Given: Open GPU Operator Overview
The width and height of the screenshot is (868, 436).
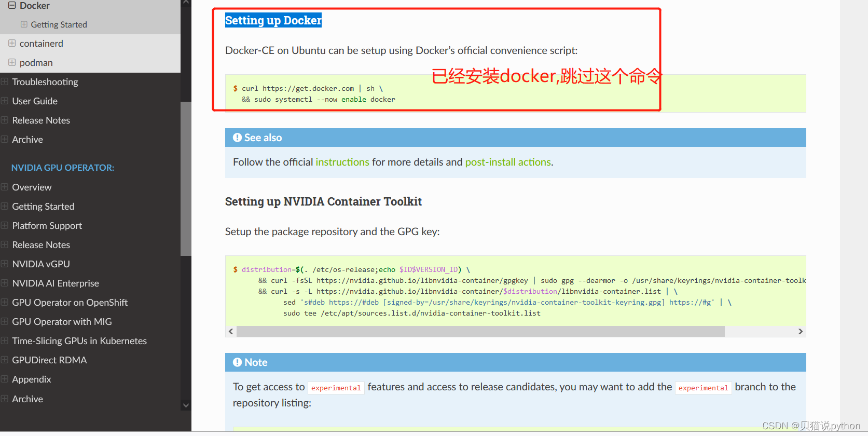Looking at the screenshot, I should 32,187.
